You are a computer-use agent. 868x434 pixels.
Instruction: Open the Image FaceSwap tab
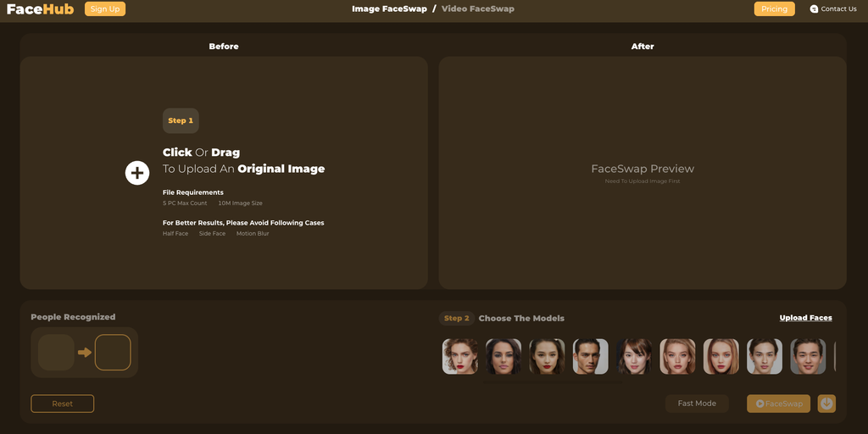tap(389, 9)
